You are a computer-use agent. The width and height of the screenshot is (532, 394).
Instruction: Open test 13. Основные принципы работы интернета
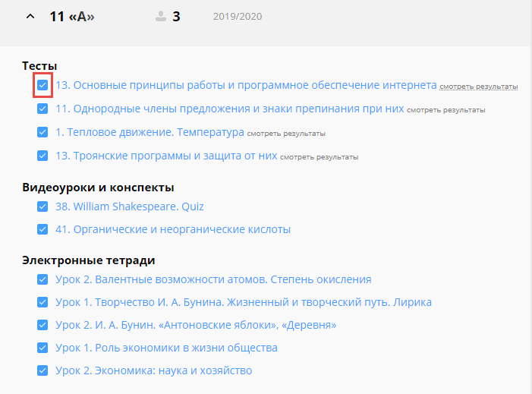(x=246, y=85)
